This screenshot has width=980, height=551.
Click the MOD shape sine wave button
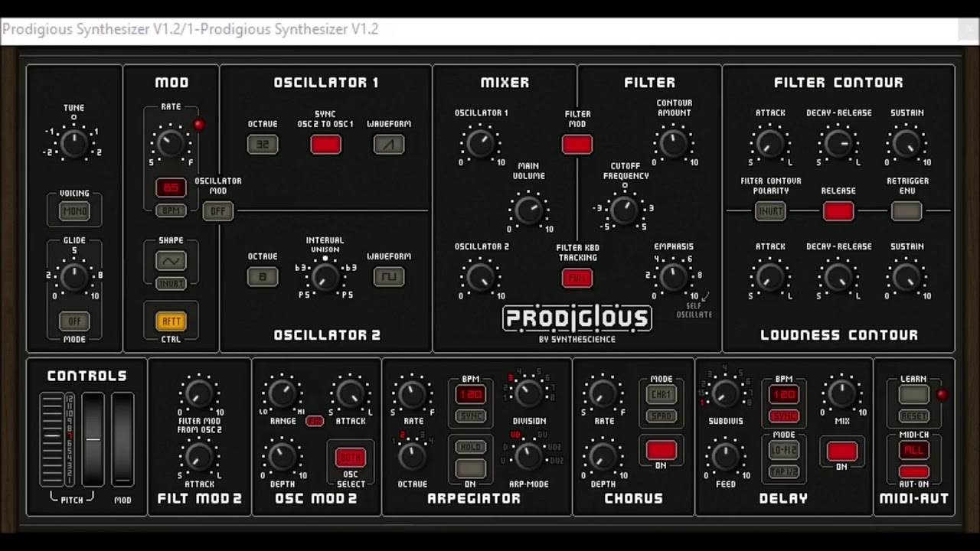pyautogui.click(x=171, y=261)
